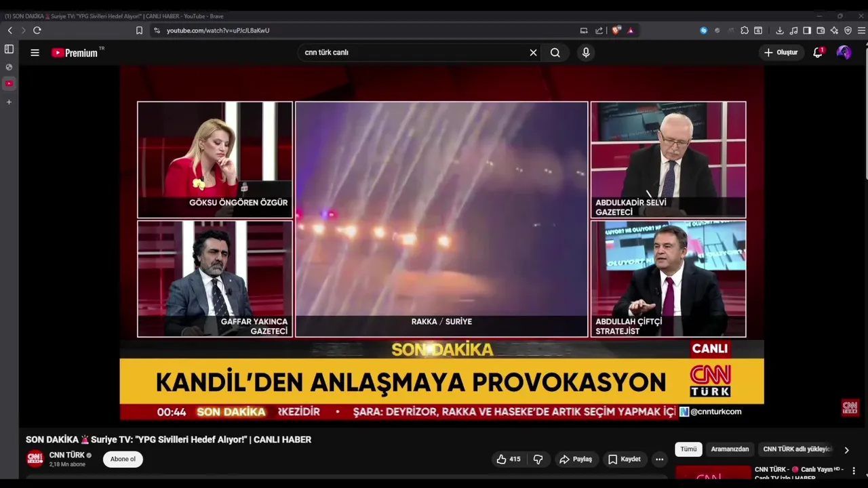Open Brave Rewards triangle icon
This screenshot has height=488, width=868.
tap(631, 30)
